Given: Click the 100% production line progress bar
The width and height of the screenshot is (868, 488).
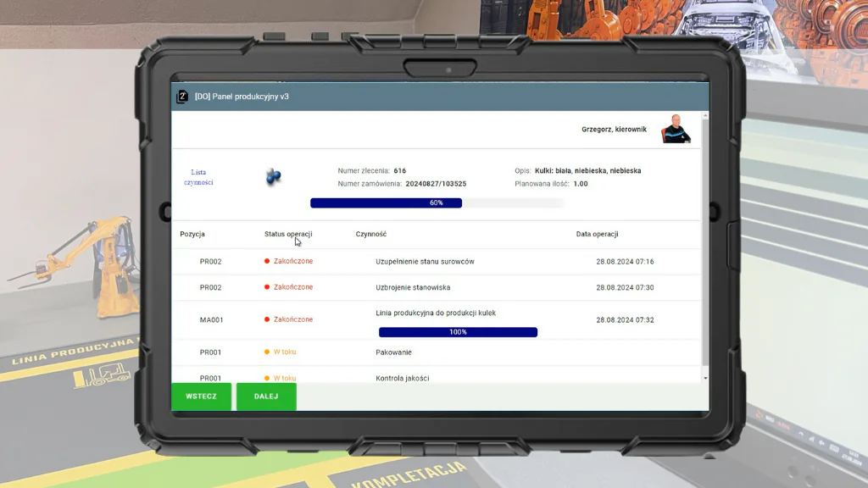Looking at the screenshot, I should tap(458, 332).
